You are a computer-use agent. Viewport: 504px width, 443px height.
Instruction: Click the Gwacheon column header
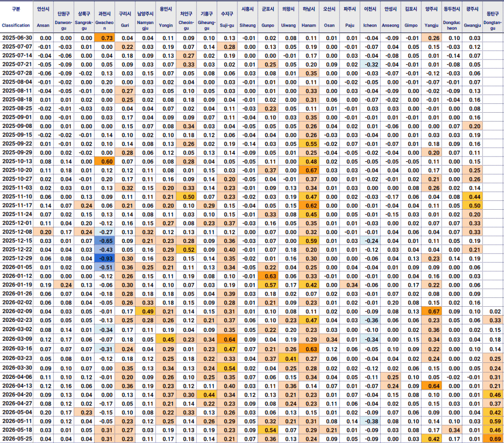(x=105, y=17)
